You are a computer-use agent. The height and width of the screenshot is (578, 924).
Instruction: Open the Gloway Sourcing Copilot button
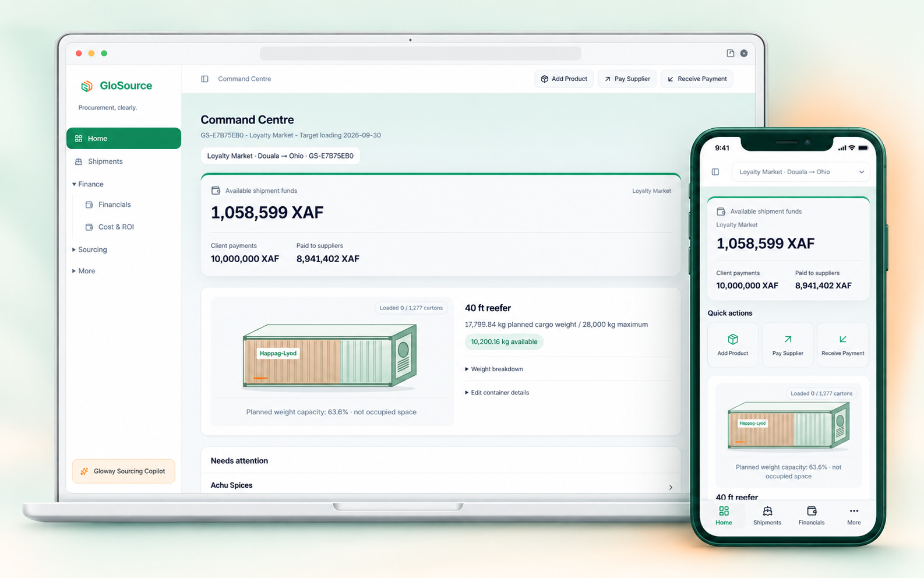coord(124,471)
